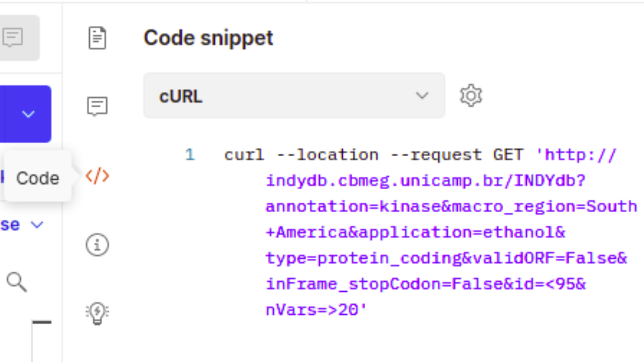Image resolution: width=644 pixels, height=362 pixels.
Task: Click the 'type=protein_coding' line in snippet
Action: [446, 259]
